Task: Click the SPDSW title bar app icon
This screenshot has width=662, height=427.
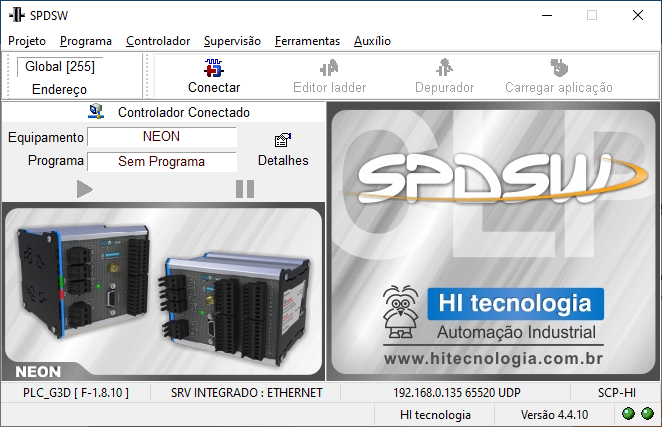Action: tap(17, 15)
